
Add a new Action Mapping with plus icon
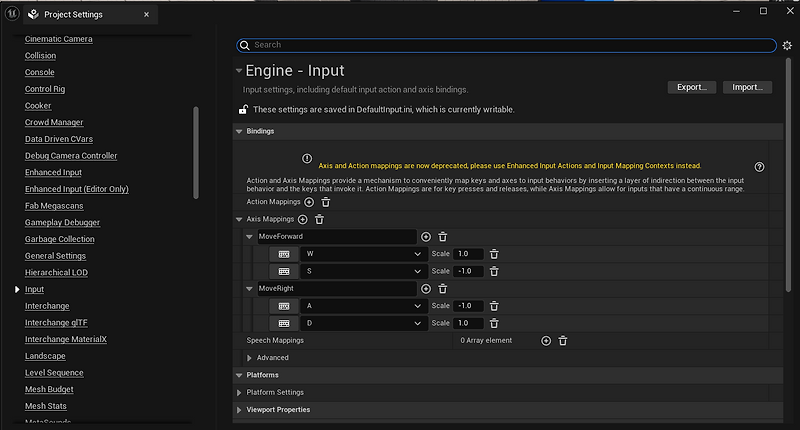[x=308, y=202]
